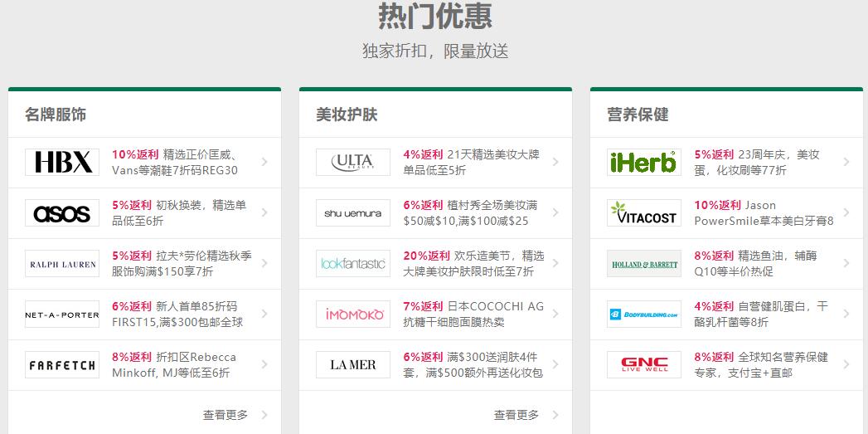Open 植村秀全场美妆 offer text
This screenshot has width=868, height=434.
[x=471, y=212]
